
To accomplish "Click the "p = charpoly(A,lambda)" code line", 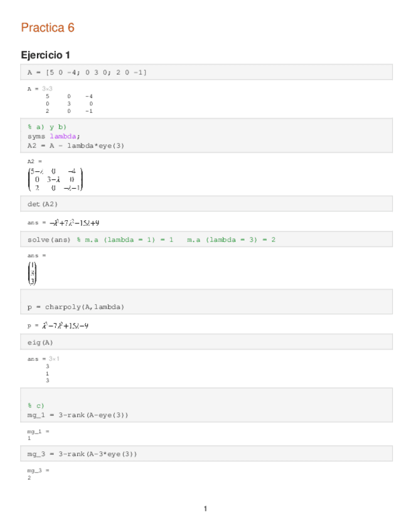I will (75, 307).
